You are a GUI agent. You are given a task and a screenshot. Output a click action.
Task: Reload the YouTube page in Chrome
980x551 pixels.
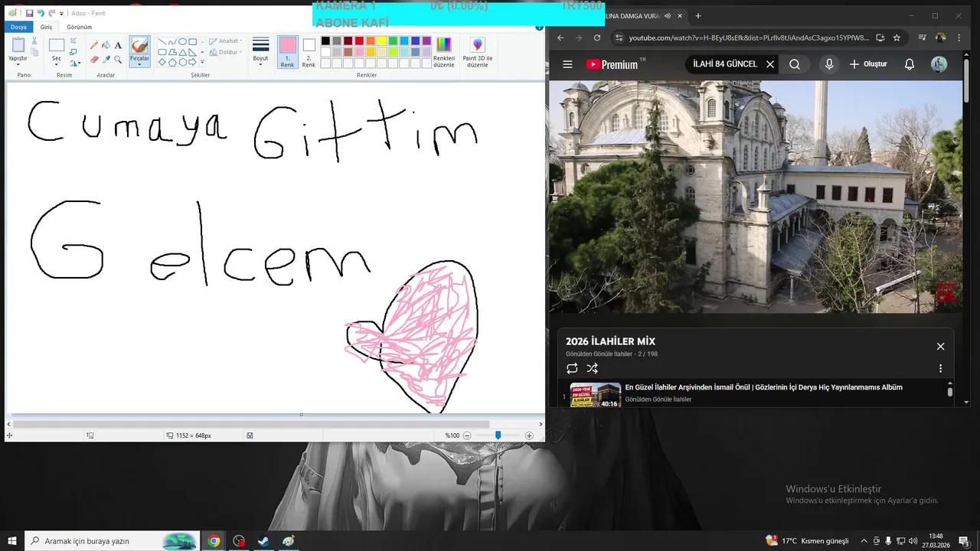coord(597,37)
